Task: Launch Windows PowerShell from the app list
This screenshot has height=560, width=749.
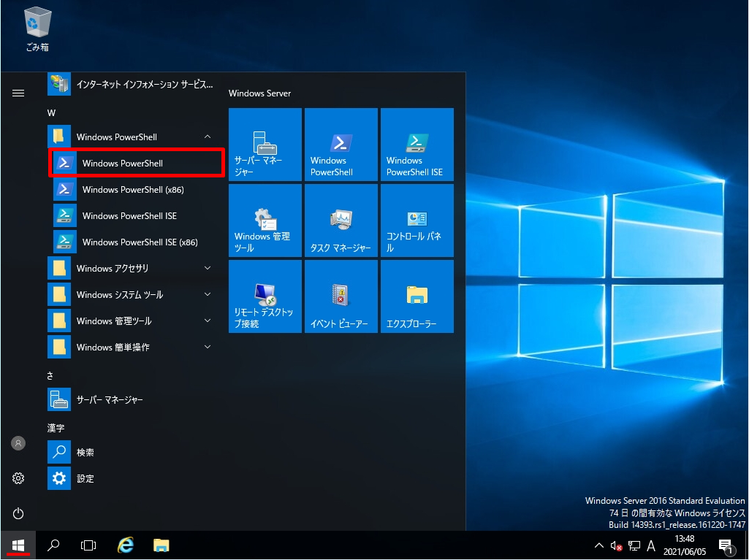Action: 137,164
